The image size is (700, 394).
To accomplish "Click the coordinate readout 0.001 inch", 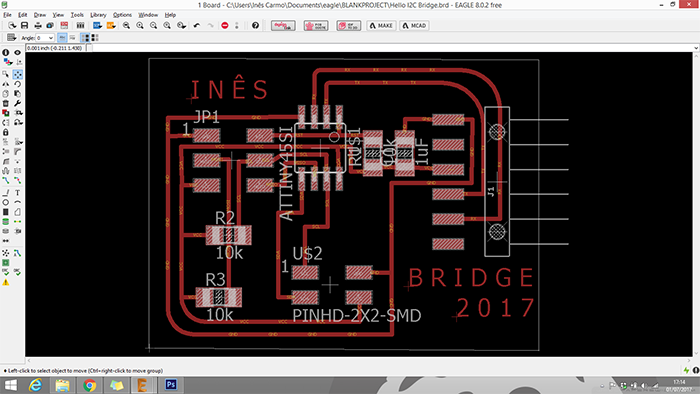I will (55, 48).
